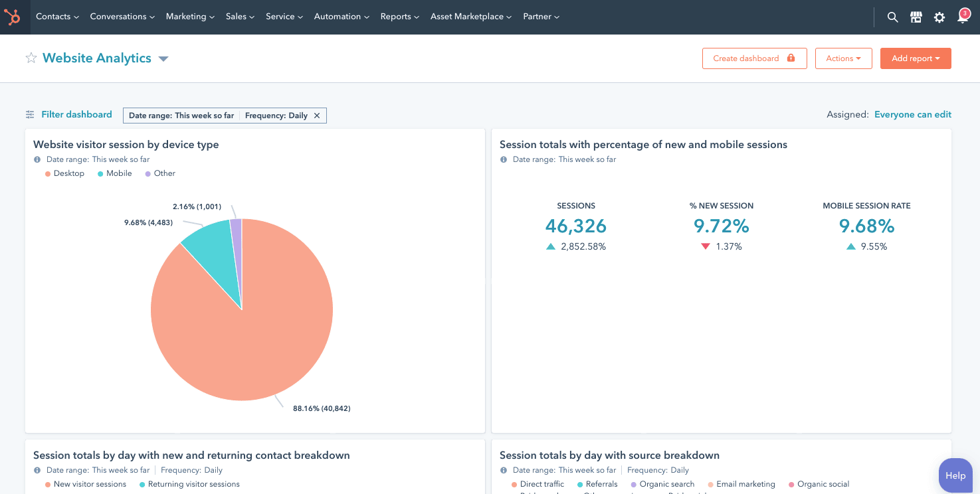Open the Add report dropdown
The height and width of the screenshot is (494, 980).
coord(916,58)
